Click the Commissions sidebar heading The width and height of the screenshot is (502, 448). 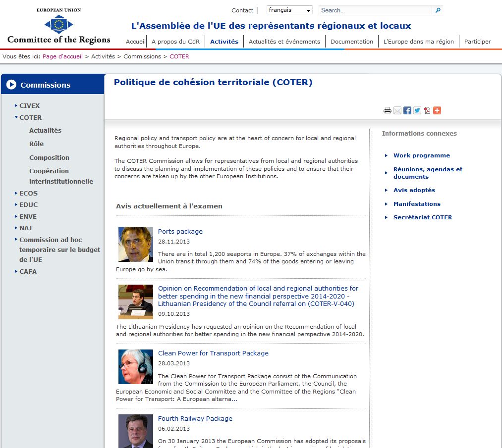click(x=46, y=85)
